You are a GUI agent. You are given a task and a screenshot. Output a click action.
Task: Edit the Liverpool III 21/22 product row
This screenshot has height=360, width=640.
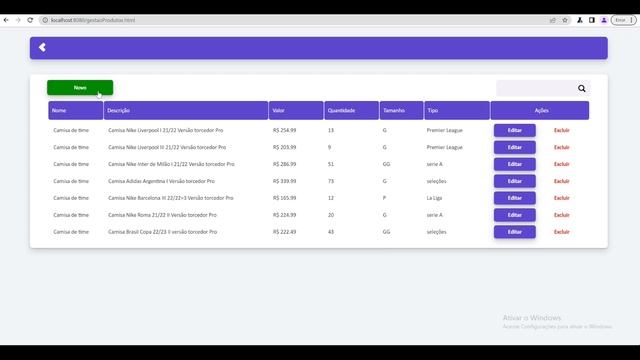pyautogui.click(x=515, y=147)
